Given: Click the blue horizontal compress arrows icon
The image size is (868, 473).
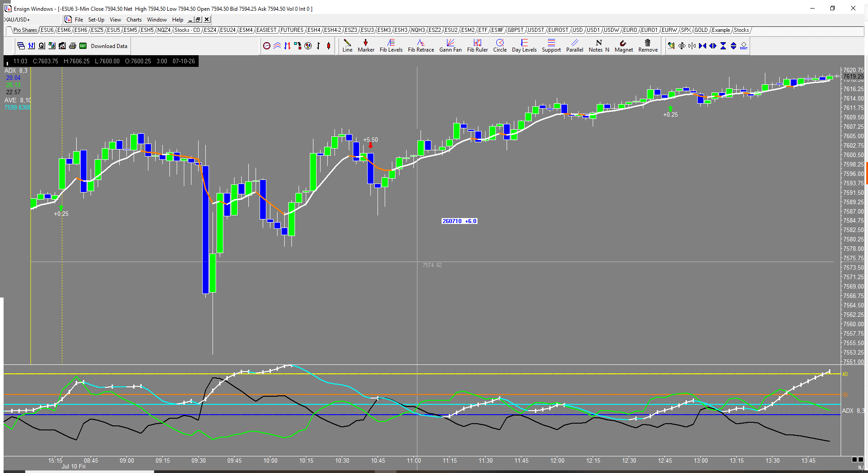Looking at the screenshot, I should click(x=702, y=46).
